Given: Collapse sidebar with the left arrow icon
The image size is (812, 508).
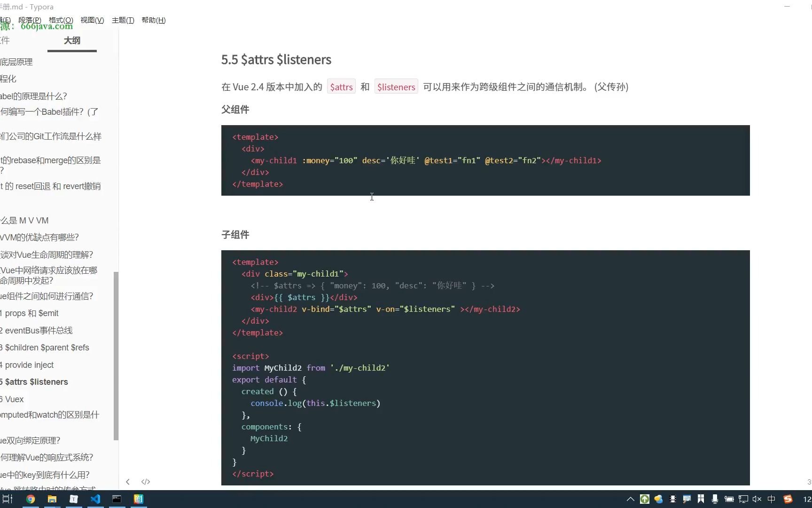Looking at the screenshot, I should click(128, 482).
